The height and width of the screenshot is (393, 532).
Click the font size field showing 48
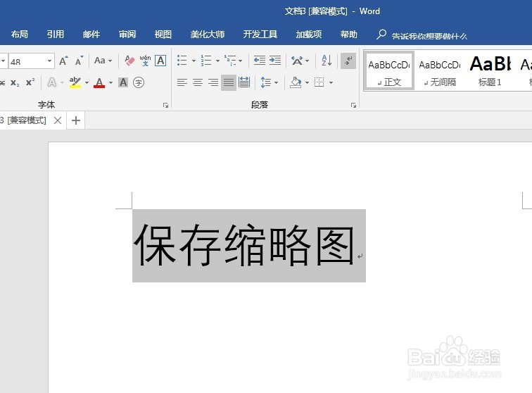point(27,61)
